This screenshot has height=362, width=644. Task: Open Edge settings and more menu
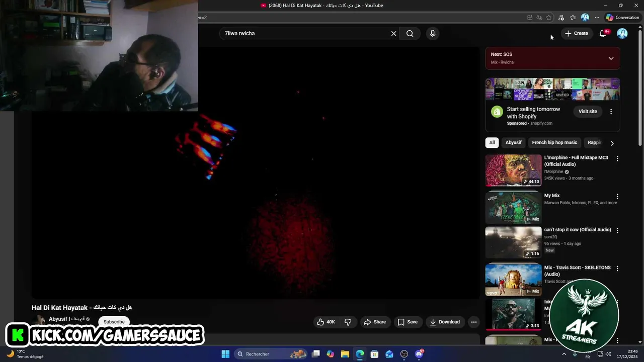coord(597,18)
